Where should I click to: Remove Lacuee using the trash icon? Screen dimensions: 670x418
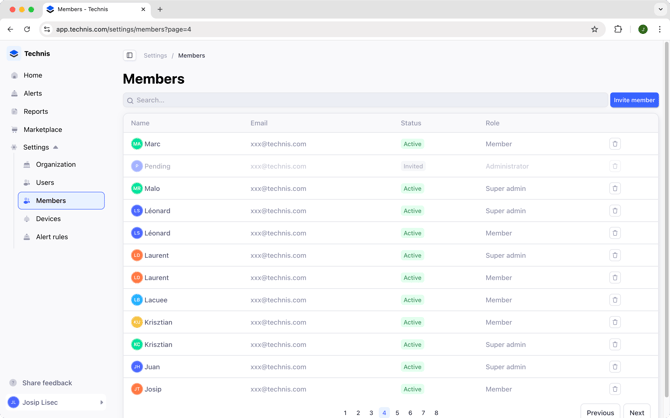tap(615, 300)
